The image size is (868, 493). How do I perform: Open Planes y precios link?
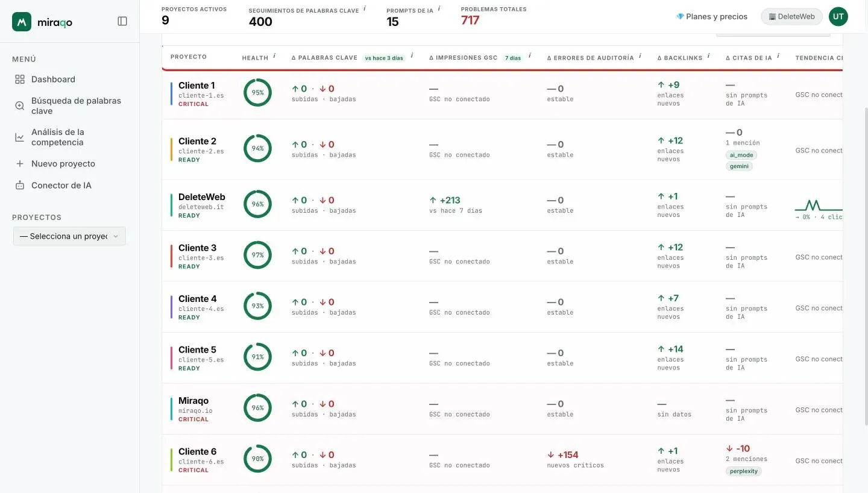712,17
